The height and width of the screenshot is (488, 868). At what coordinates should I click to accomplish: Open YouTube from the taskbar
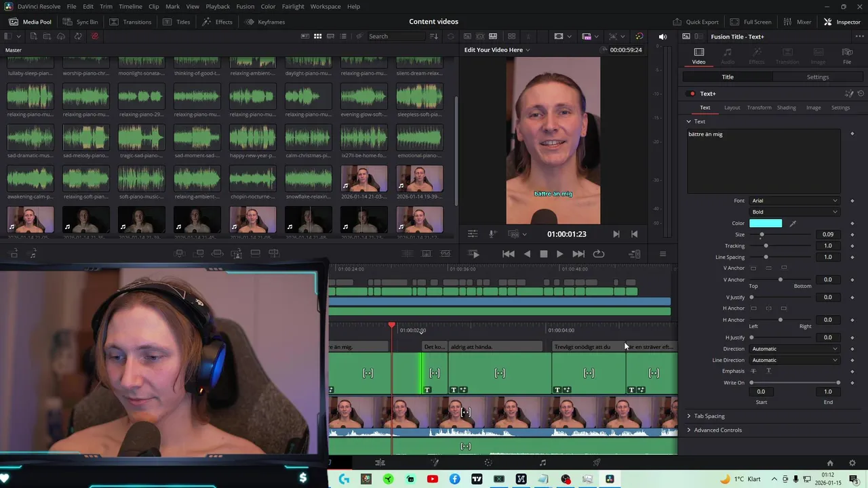point(433,479)
